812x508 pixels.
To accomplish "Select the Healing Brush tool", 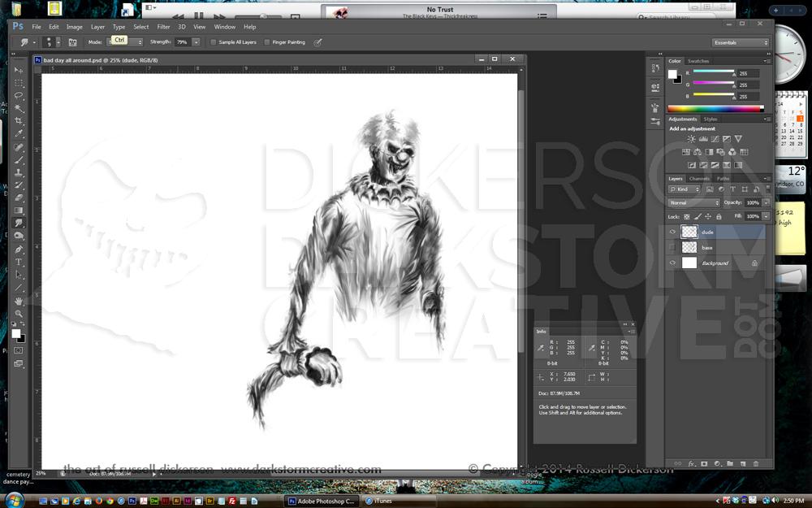I will coord(19,148).
